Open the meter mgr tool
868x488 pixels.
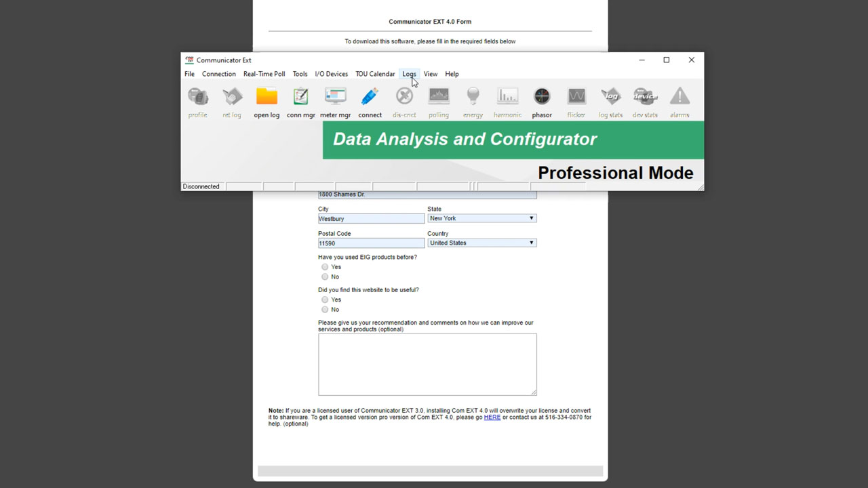pyautogui.click(x=335, y=102)
